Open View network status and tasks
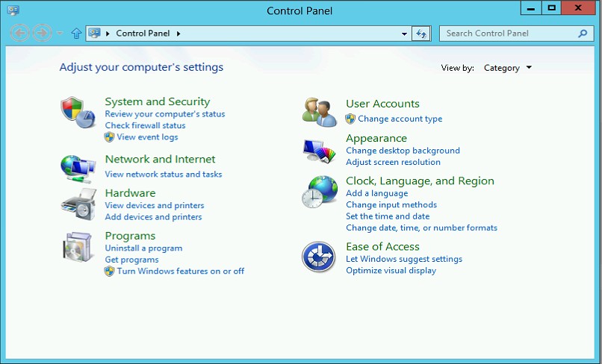602x364 pixels. [164, 174]
